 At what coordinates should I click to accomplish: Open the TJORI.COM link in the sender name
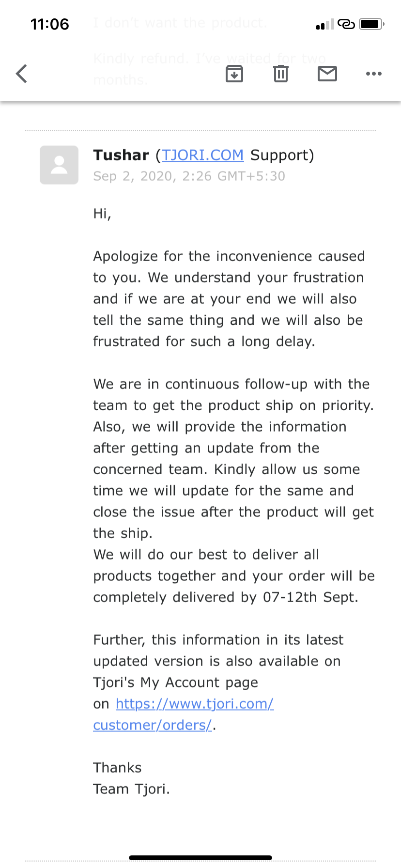pyautogui.click(x=202, y=155)
